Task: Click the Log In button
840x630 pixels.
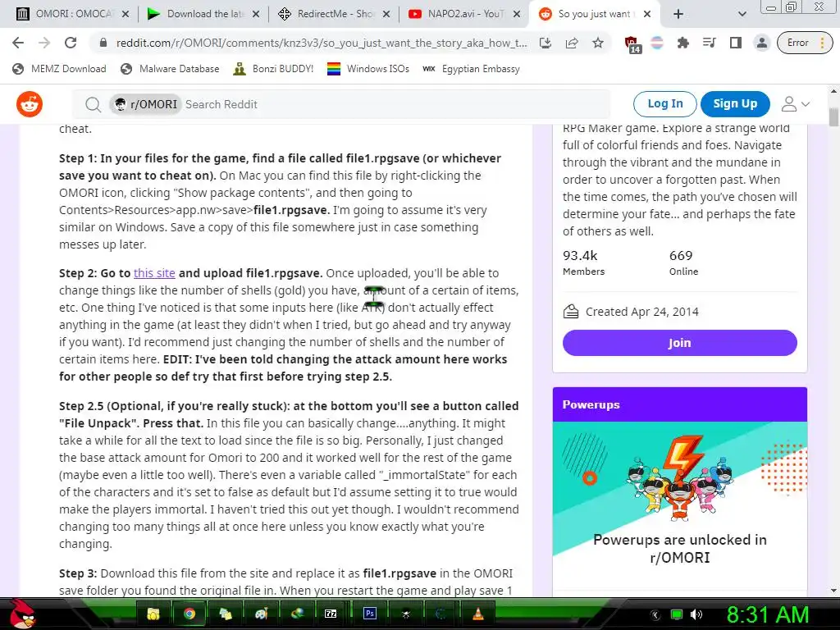Action: click(x=664, y=104)
